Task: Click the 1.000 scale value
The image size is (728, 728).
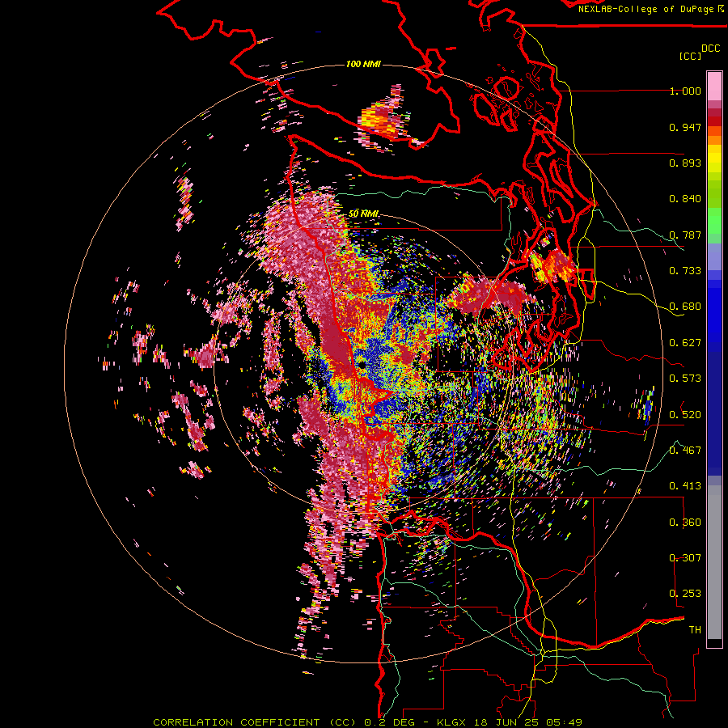Action: pyautogui.click(x=685, y=91)
